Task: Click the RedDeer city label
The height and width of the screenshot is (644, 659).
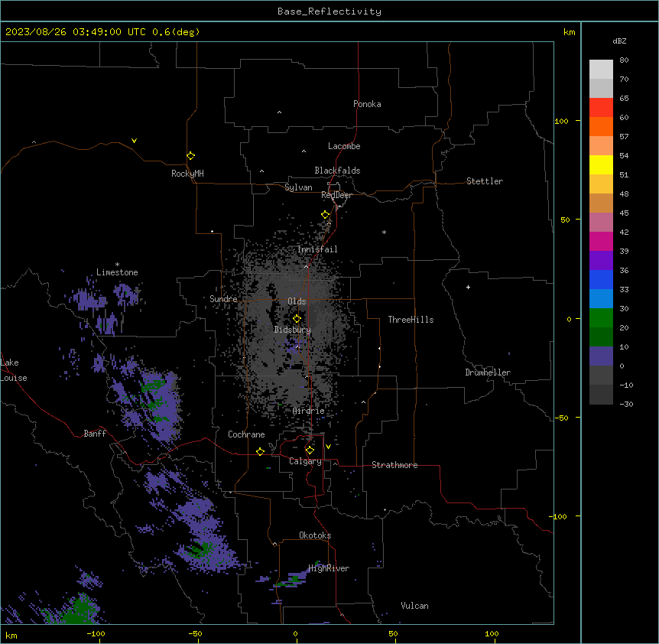Action: (336, 195)
